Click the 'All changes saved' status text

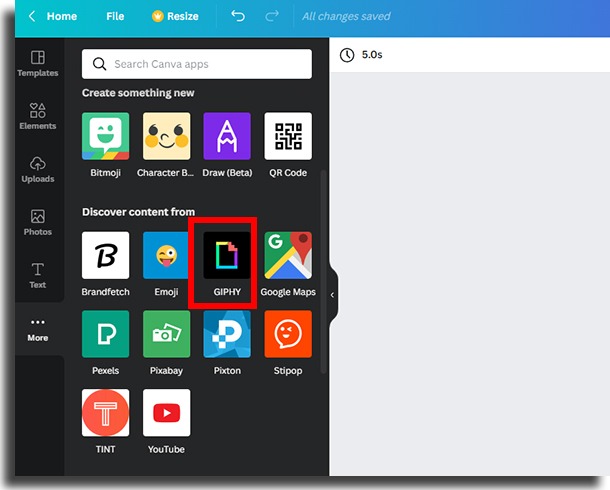[x=346, y=16]
